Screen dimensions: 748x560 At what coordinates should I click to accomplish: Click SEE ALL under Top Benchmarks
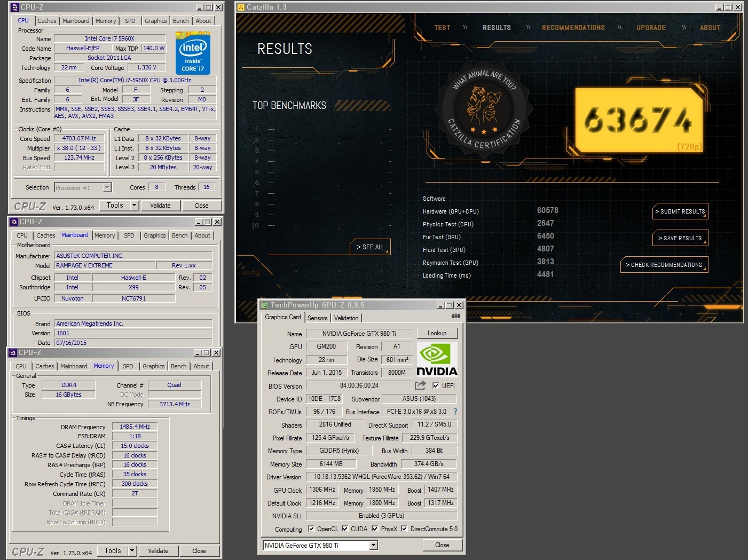tap(370, 247)
